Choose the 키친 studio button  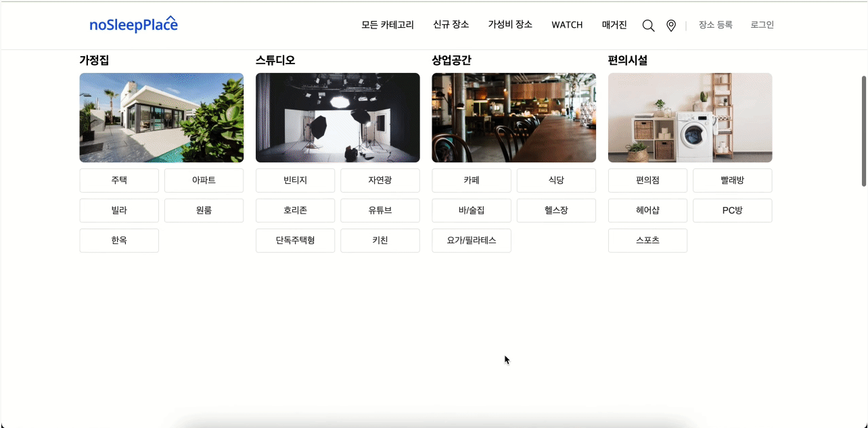[x=380, y=240]
